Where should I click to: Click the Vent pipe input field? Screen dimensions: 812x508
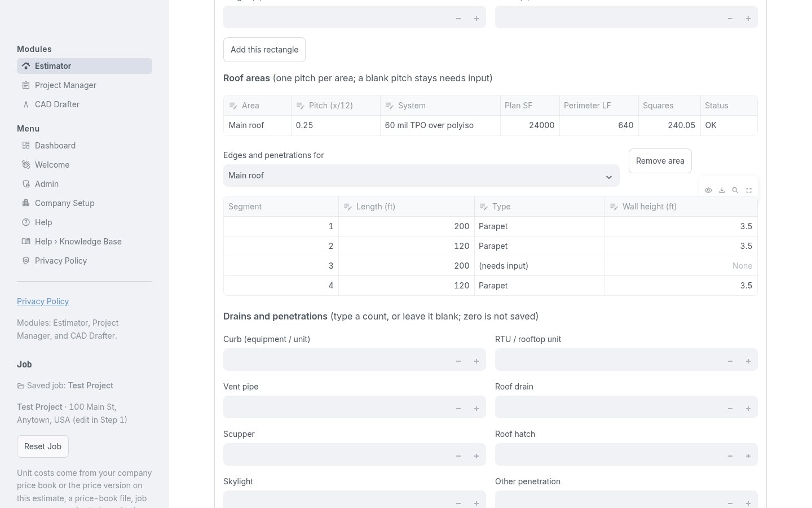(336, 407)
